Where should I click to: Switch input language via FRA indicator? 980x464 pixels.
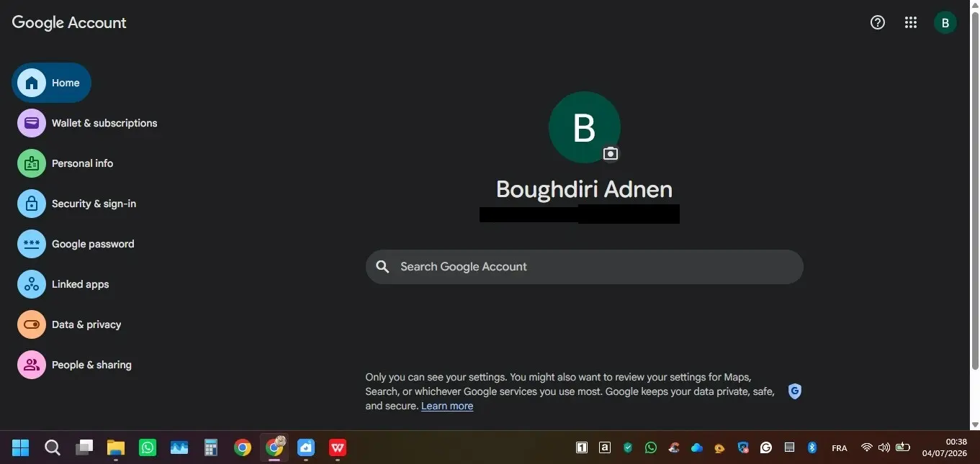(839, 448)
